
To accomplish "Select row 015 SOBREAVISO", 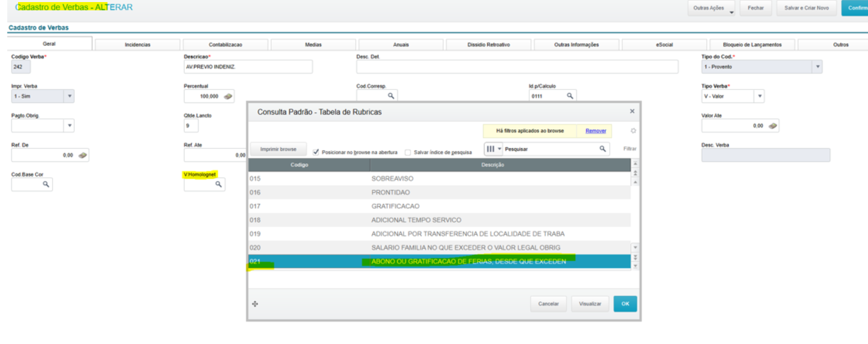I will pos(439,179).
